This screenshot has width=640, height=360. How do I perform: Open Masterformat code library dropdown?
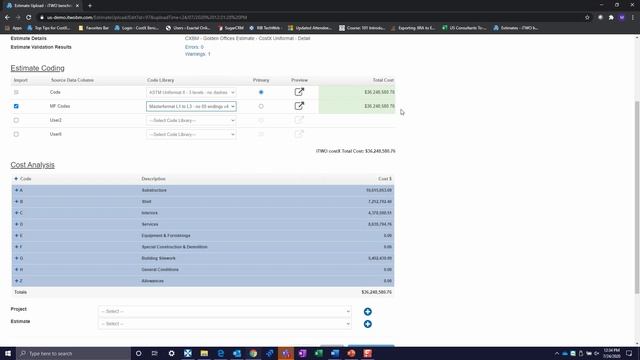click(191, 107)
